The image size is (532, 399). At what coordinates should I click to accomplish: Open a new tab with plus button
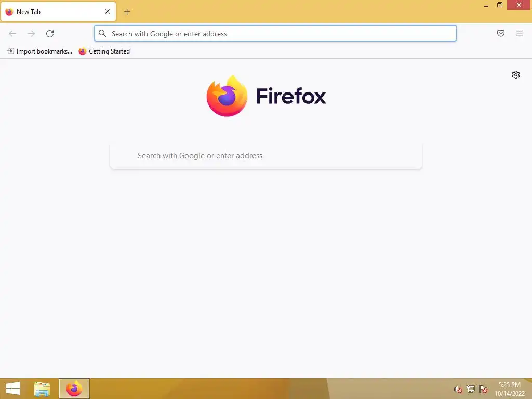(127, 12)
